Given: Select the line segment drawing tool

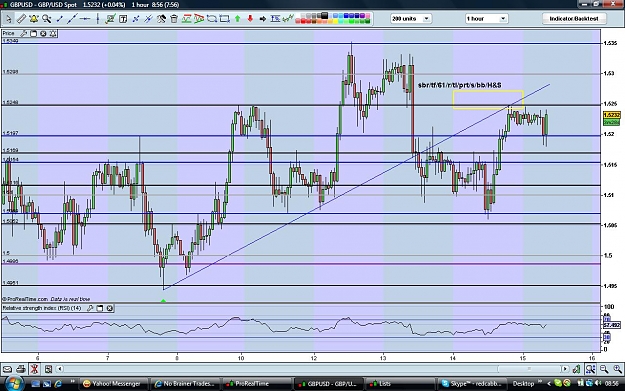Looking at the screenshot, I should point(59,19).
